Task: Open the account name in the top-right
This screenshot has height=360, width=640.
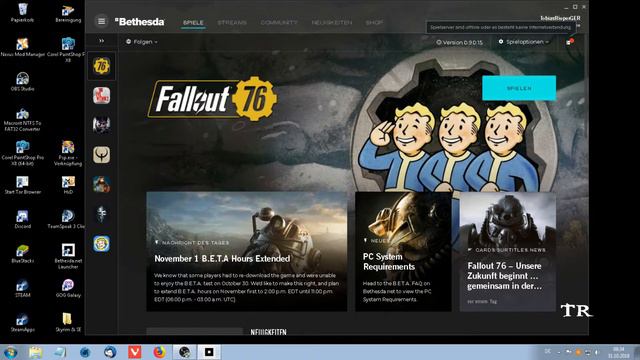Action: 560,18
